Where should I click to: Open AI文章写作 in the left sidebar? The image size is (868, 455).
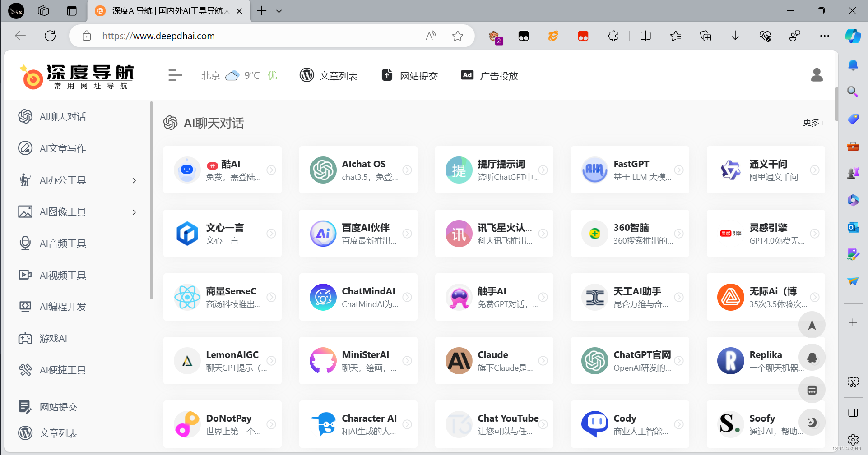[63, 148]
